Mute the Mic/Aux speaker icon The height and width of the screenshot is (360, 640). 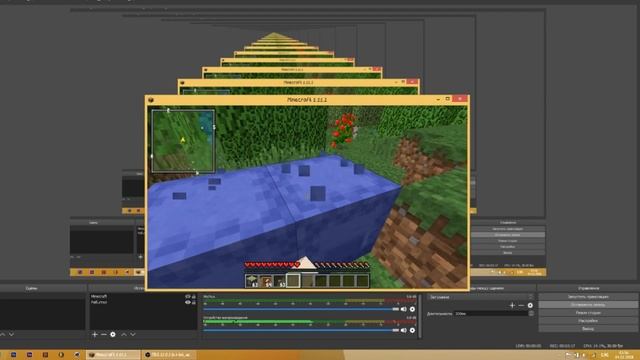pos(404,309)
